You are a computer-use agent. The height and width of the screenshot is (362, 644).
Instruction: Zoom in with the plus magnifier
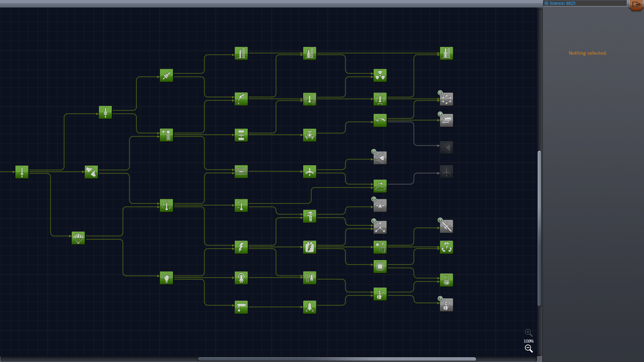(529, 333)
